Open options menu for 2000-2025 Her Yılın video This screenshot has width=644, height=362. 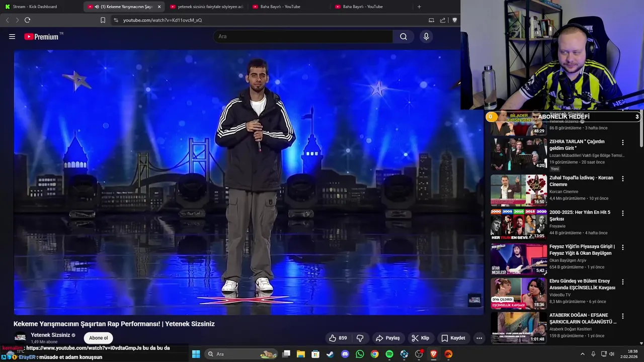tap(623, 213)
